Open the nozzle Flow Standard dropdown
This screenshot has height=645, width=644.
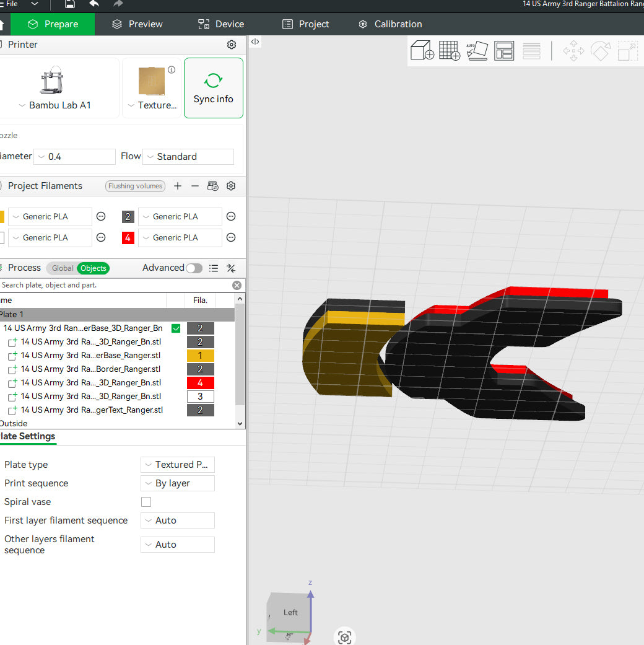188,157
